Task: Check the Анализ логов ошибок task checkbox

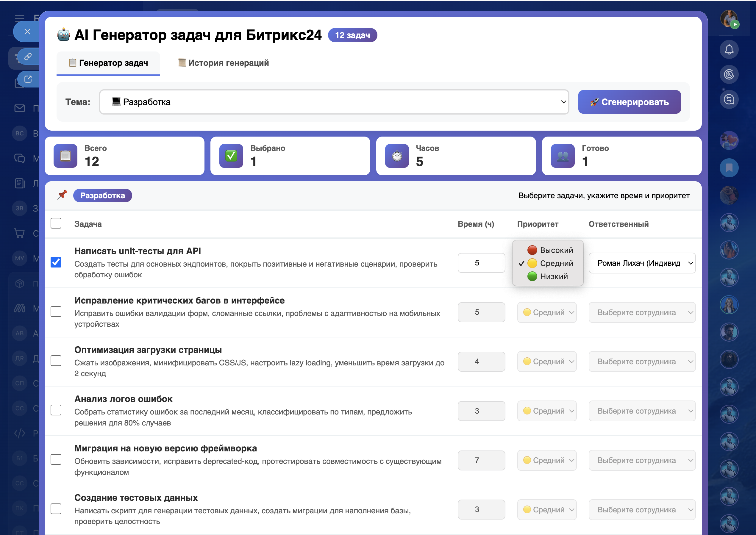Action: 56,410
